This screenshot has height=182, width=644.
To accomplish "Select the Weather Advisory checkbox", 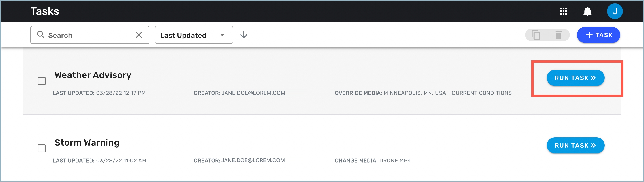I will (42, 81).
